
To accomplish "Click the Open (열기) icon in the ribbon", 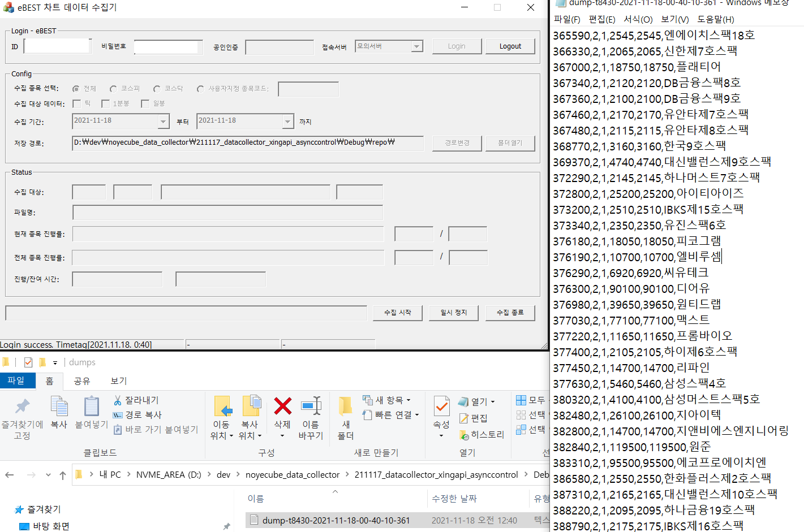I will (463, 401).
